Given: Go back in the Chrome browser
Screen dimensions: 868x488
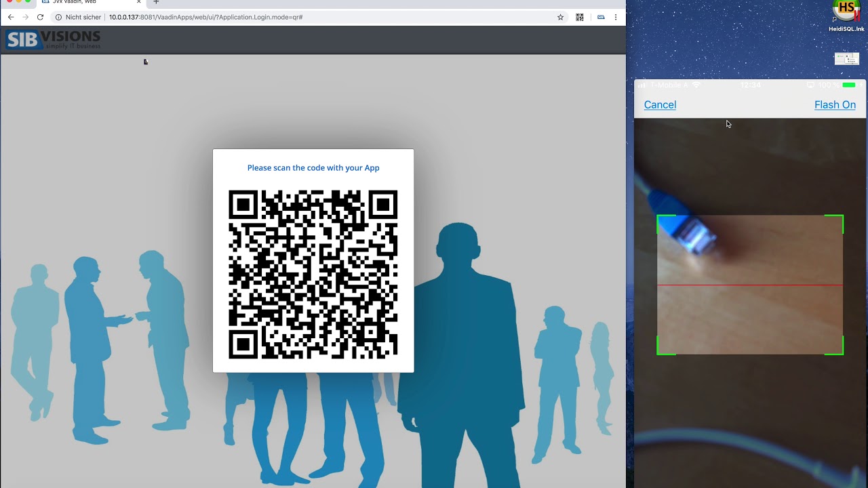Looking at the screenshot, I should point(10,17).
